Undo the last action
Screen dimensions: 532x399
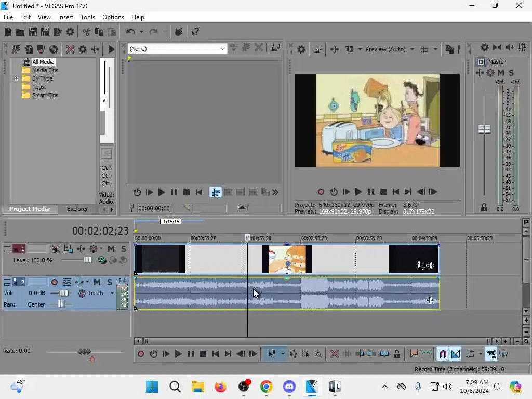130,32
